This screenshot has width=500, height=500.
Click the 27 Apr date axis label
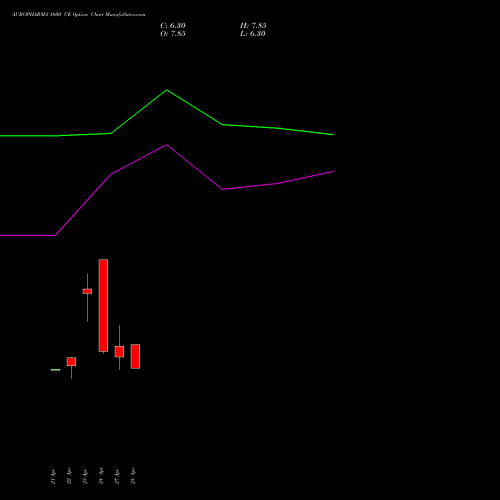(117, 476)
